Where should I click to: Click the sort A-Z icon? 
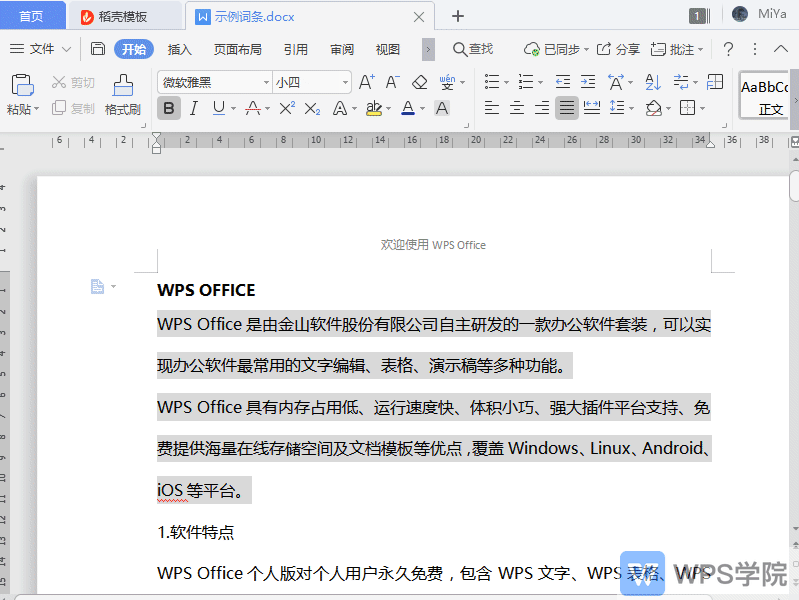tap(653, 82)
